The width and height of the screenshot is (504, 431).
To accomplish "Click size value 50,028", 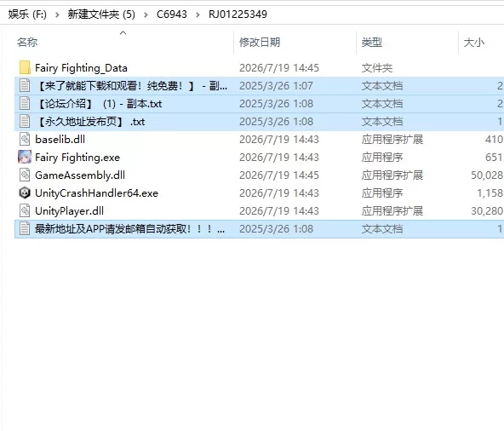I will (487, 175).
